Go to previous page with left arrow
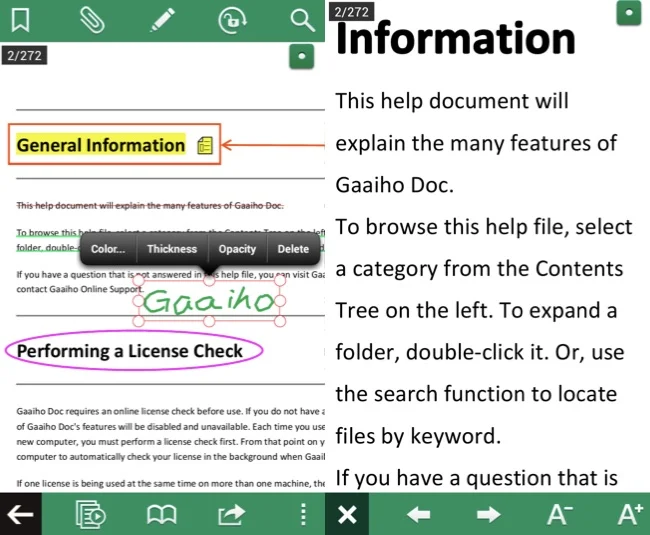Image resolution: width=650 pixels, height=535 pixels. pyautogui.click(x=419, y=515)
